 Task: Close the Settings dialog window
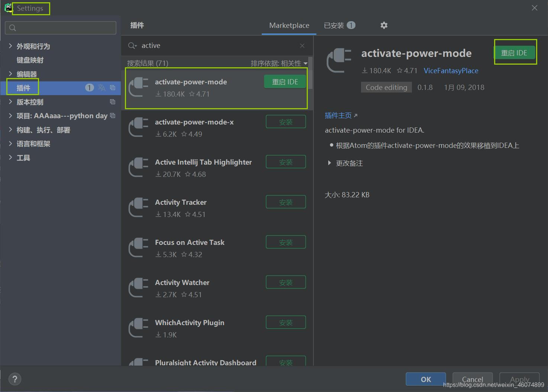(535, 8)
